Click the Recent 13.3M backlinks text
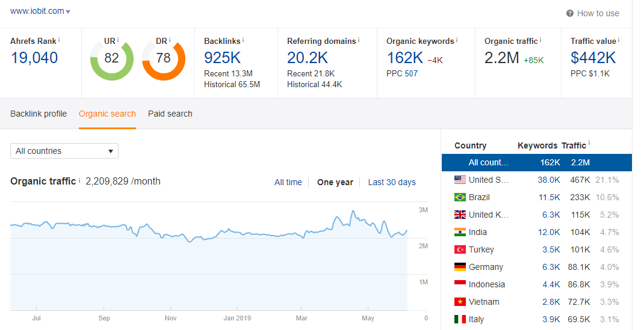Screen dimensions: 644x330 tap(228, 74)
